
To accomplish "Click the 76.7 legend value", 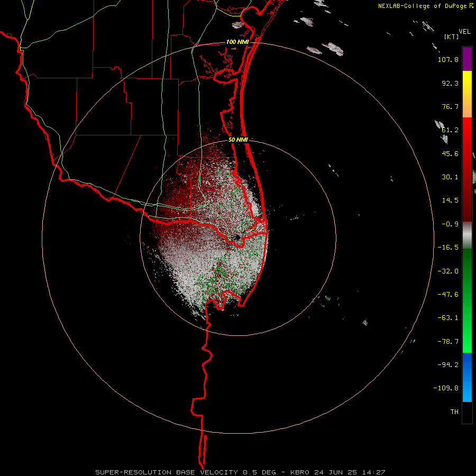I will [x=450, y=106].
